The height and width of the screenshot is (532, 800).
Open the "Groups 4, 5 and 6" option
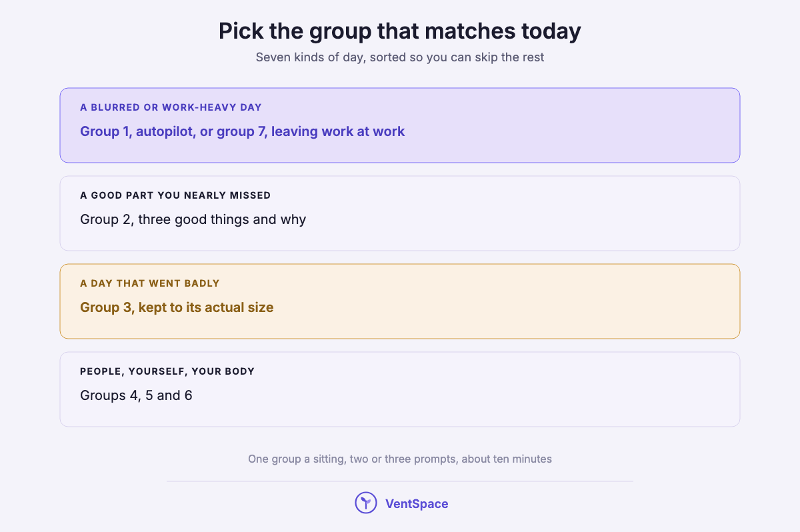[136, 395]
